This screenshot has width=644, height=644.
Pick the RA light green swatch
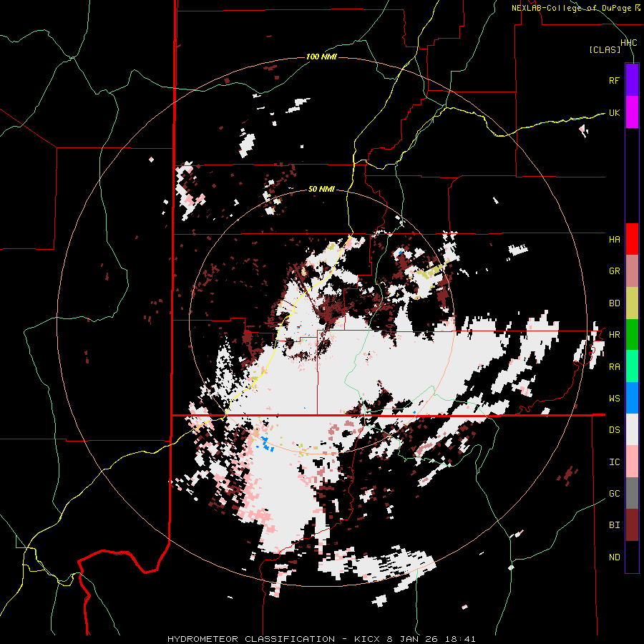click(x=632, y=366)
